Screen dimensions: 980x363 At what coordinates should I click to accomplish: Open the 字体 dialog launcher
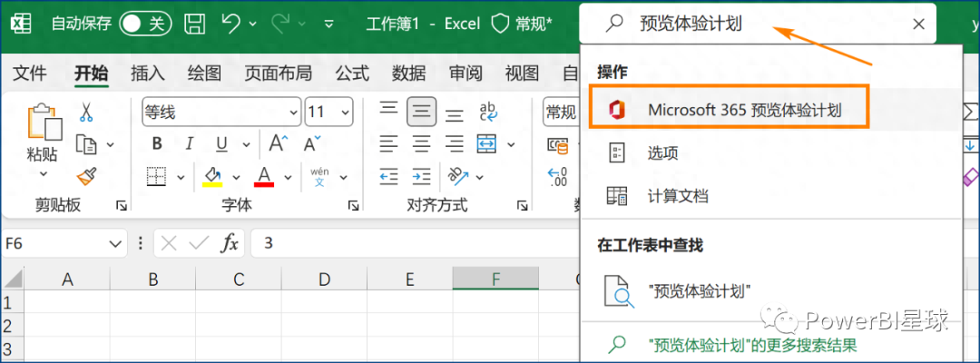point(354,205)
